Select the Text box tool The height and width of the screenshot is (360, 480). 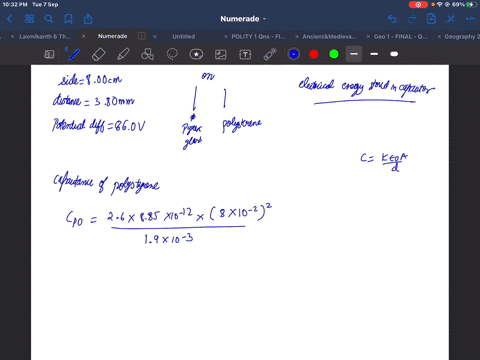[x=245, y=54]
